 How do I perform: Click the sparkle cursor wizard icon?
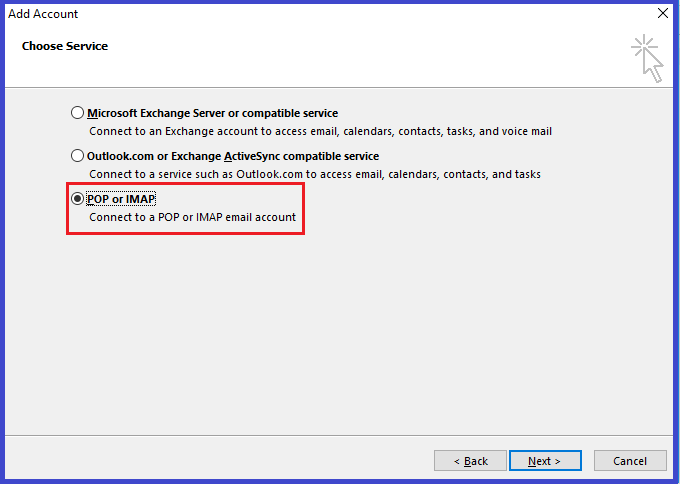(x=647, y=59)
